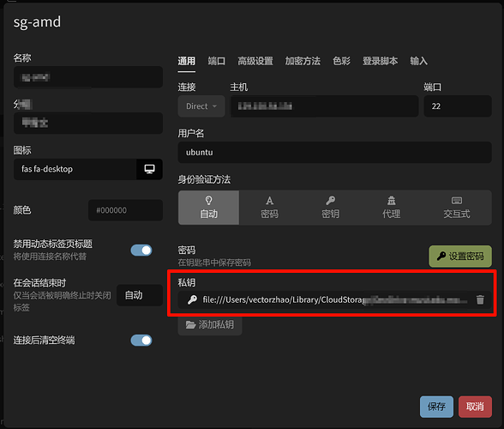
Task: Focus the group input field below name
Action: 88,123
